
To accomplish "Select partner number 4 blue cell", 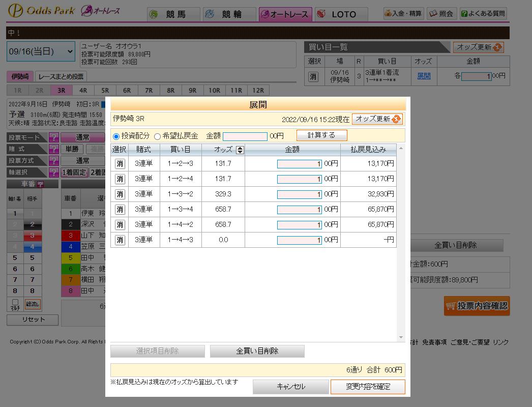I will pos(32,246).
